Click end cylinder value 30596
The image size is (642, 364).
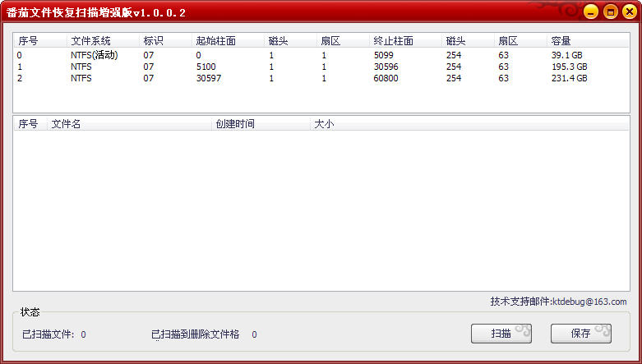tap(386, 67)
